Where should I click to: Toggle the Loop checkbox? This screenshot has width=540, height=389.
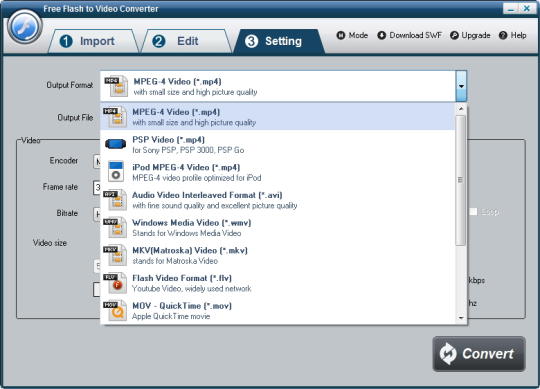474,211
